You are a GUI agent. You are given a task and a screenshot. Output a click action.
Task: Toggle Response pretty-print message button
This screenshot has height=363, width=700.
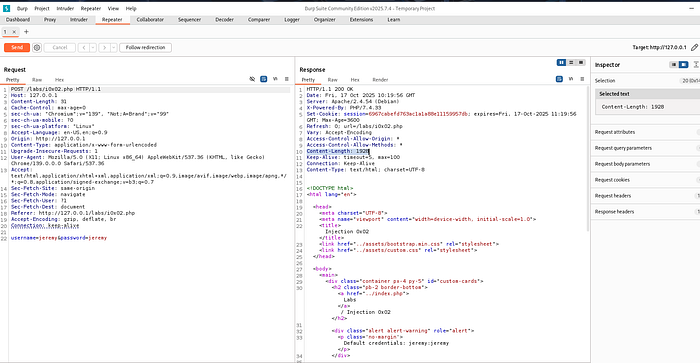pos(559,79)
